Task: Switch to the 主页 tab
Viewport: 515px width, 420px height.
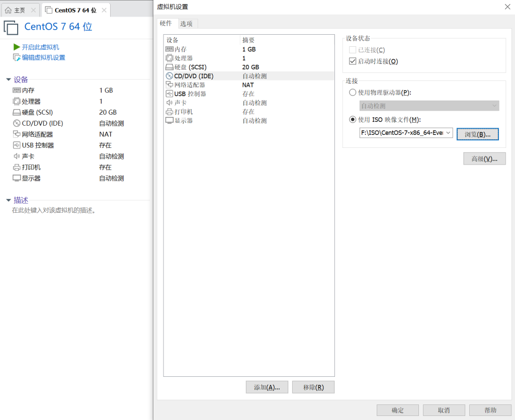Action: coord(21,10)
